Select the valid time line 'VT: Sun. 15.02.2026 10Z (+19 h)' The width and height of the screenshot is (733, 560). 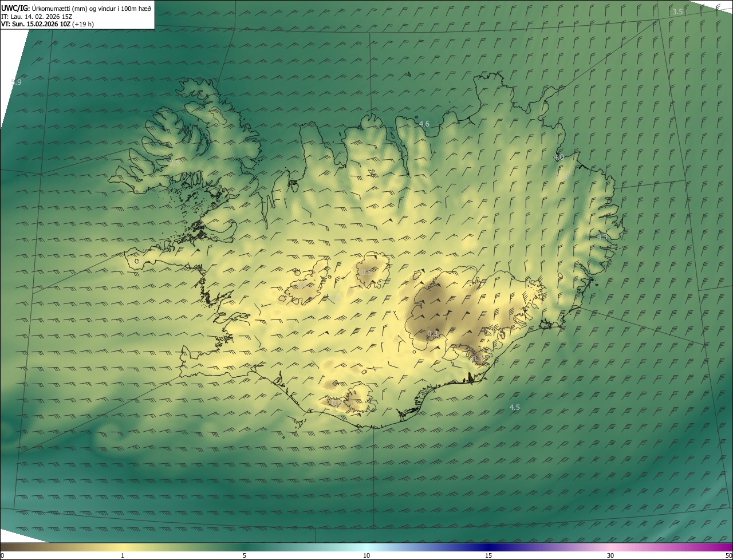[x=48, y=24]
